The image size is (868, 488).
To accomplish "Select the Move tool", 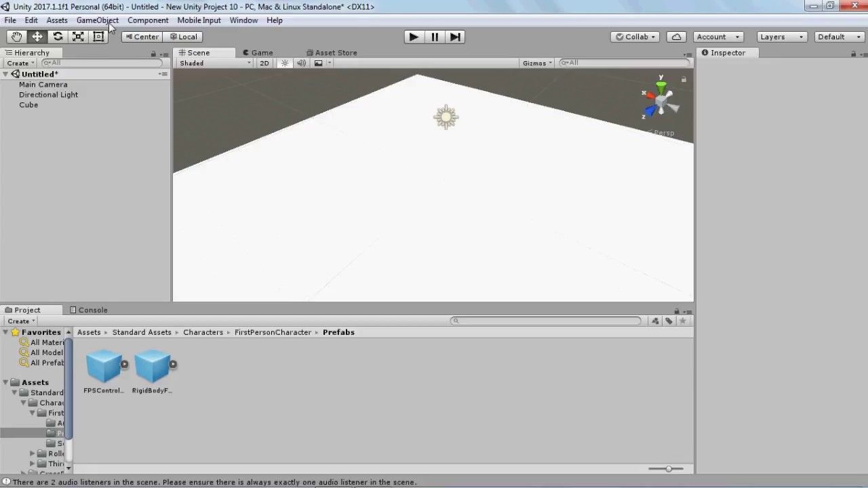I will tap(37, 37).
